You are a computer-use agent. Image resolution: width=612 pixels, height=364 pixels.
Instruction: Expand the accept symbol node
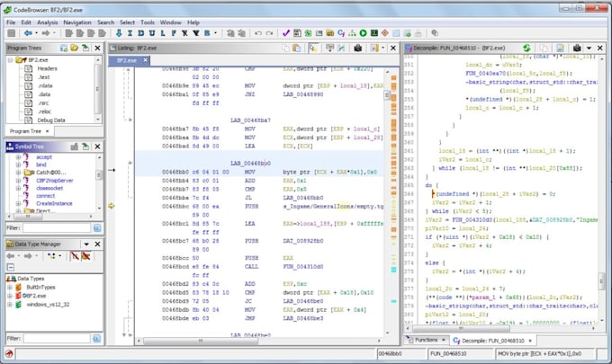(x=18, y=157)
